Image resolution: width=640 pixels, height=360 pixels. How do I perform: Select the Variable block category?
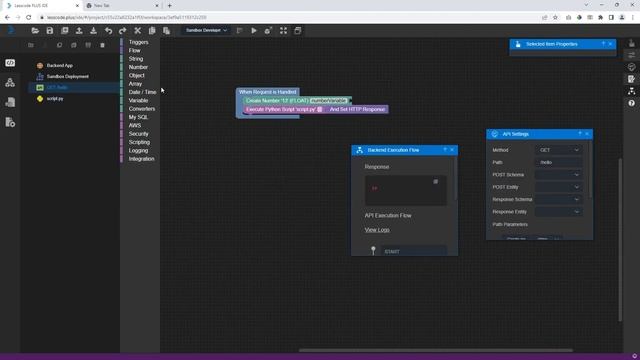point(138,100)
